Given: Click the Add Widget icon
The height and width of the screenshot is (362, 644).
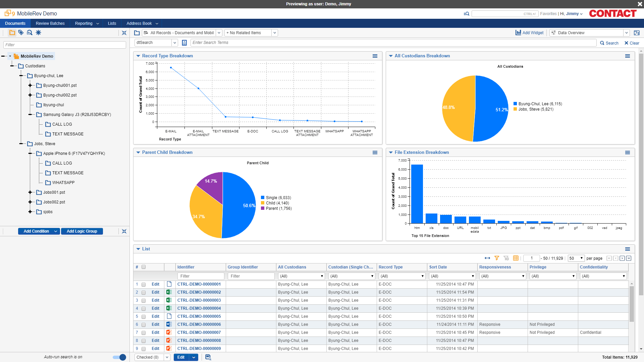Looking at the screenshot, I should click(x=518, y=33).
